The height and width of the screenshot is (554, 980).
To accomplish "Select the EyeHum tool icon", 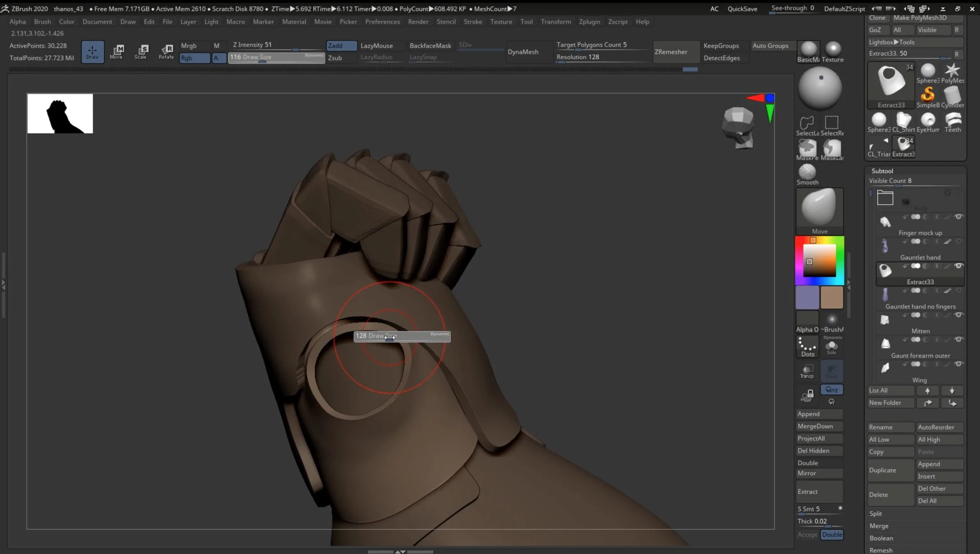I will 928,122.
